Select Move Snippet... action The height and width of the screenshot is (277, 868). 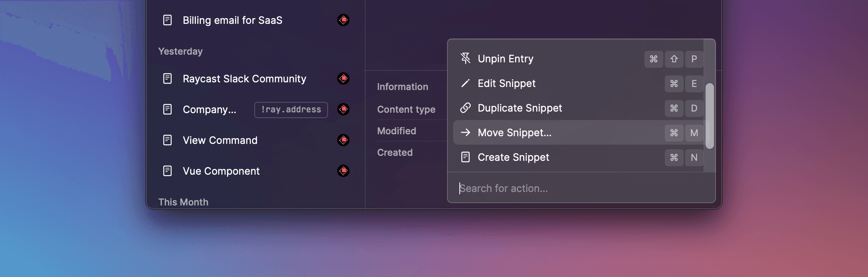578,132
